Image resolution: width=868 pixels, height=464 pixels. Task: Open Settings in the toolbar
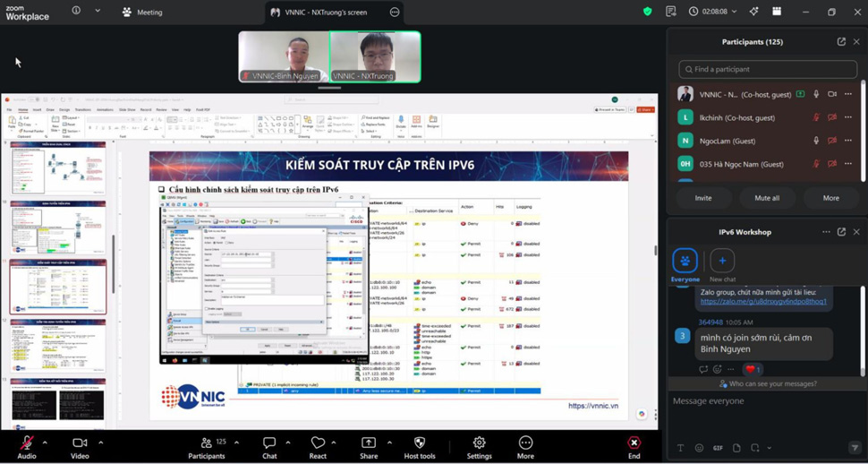tap(480, 447)
